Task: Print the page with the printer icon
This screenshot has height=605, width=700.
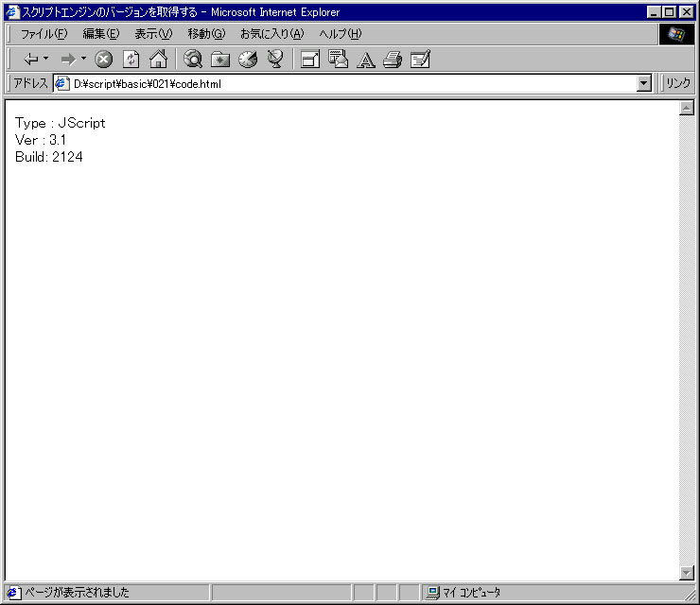Action: click(393, 60)
